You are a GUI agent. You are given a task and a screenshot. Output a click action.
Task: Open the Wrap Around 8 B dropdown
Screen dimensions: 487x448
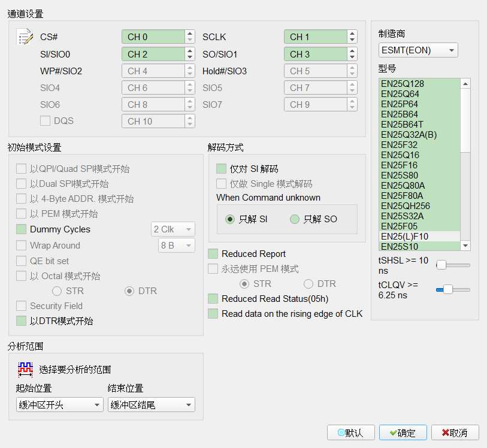coord(177,246)
